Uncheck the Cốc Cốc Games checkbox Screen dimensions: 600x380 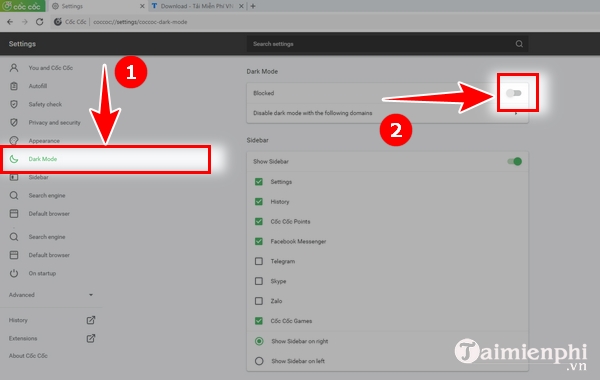[259, 321]
